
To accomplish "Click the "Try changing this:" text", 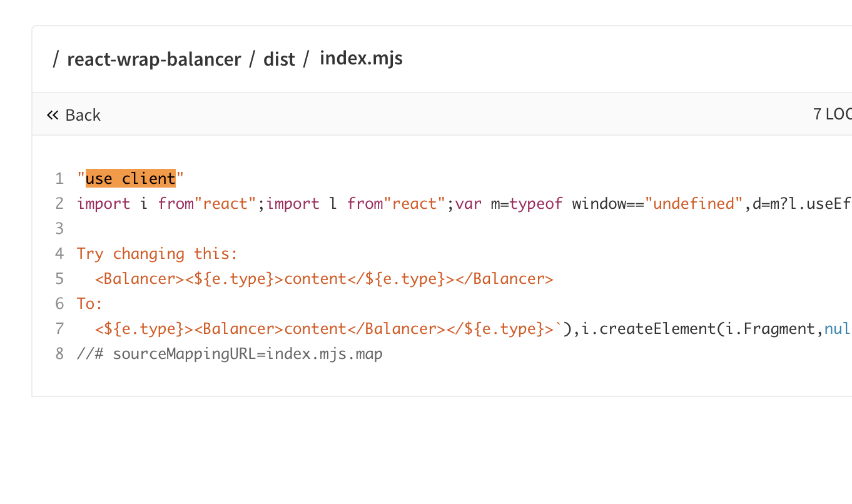I will (157, 253).
